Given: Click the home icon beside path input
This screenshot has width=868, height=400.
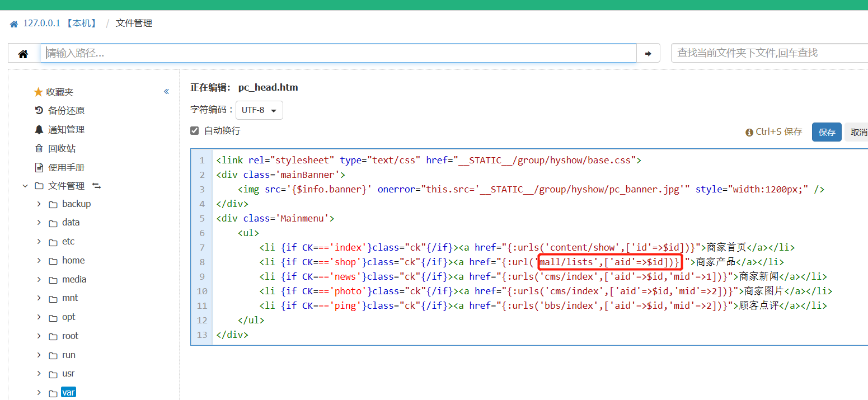Looking at the screenshot, I should click(x=24, y=54).
